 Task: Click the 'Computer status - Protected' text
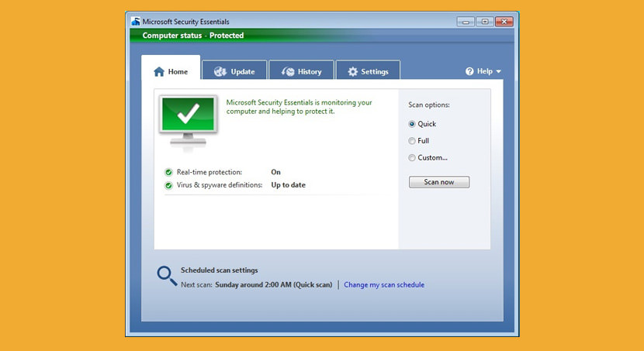coord(193,36)
